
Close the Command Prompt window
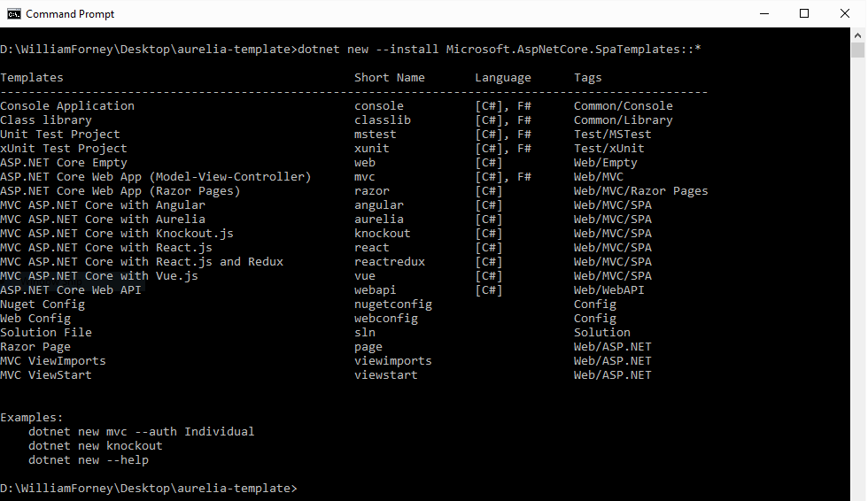[845, 14]
